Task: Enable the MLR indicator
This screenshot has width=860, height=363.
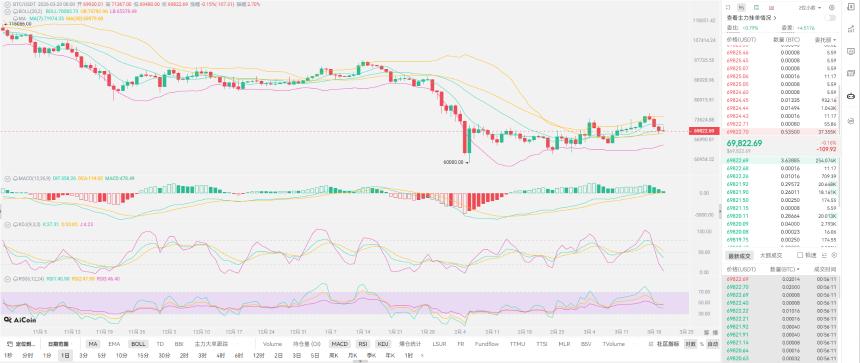Action: (564, 344)
